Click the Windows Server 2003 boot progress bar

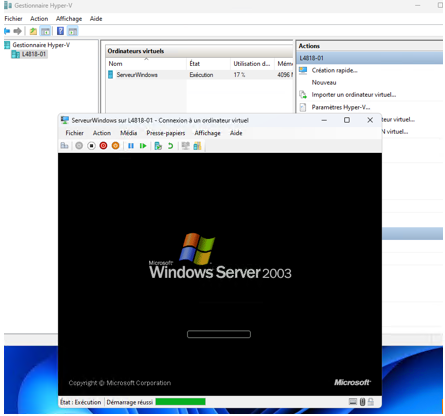click(219, 334)
